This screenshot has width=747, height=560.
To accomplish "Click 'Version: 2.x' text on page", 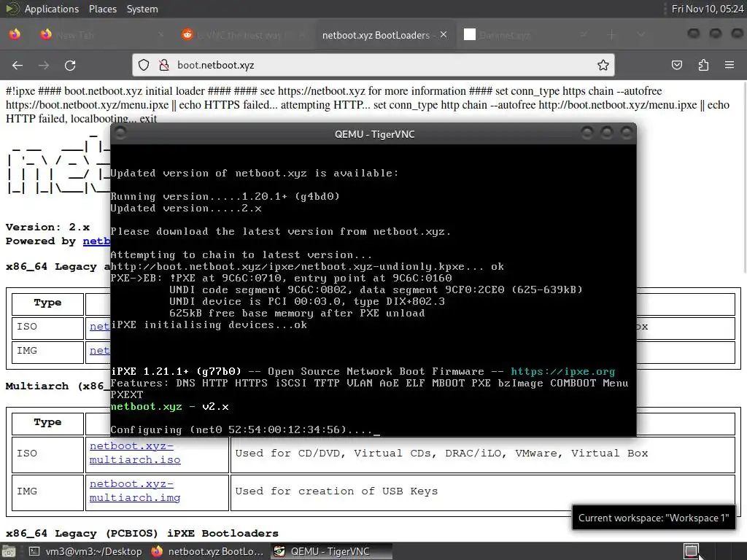I will pos(47,227).
